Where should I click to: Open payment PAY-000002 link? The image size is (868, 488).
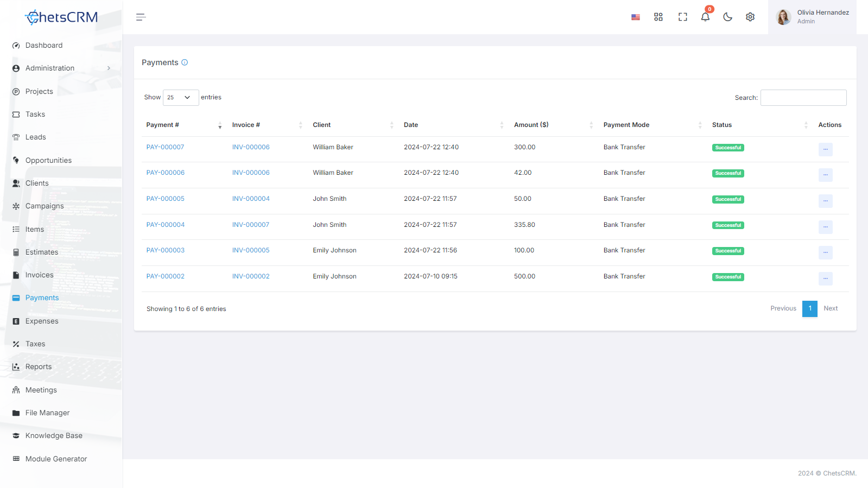(x=165, y=276)
